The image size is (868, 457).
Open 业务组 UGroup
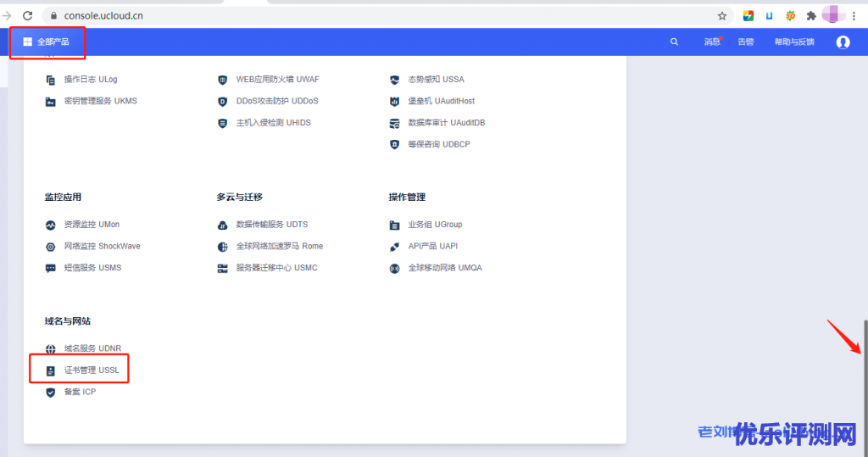[x=435, y=225]
